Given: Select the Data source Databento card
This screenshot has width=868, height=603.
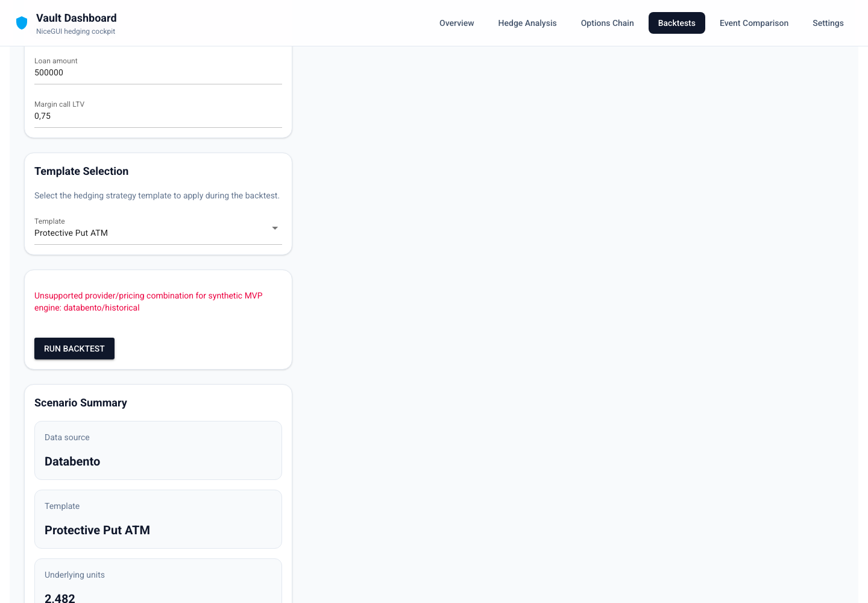Looking at the screenshot, I should coord(158,450).
